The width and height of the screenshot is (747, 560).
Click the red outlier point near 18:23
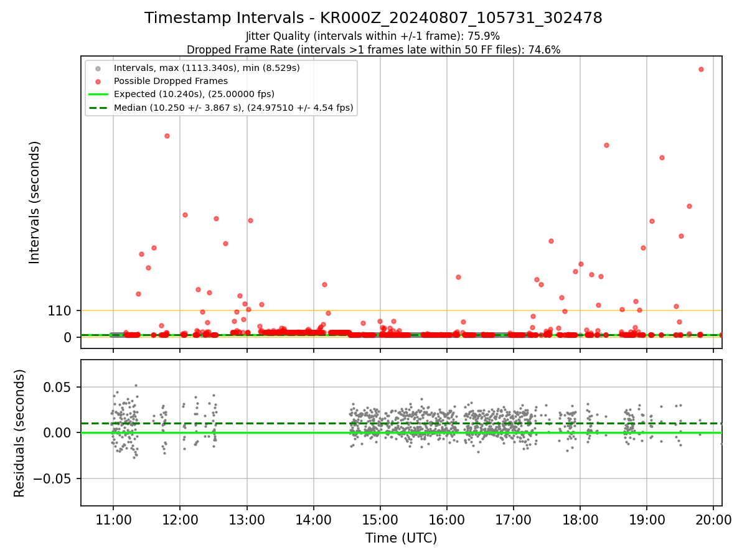click(x=606, y=145)
